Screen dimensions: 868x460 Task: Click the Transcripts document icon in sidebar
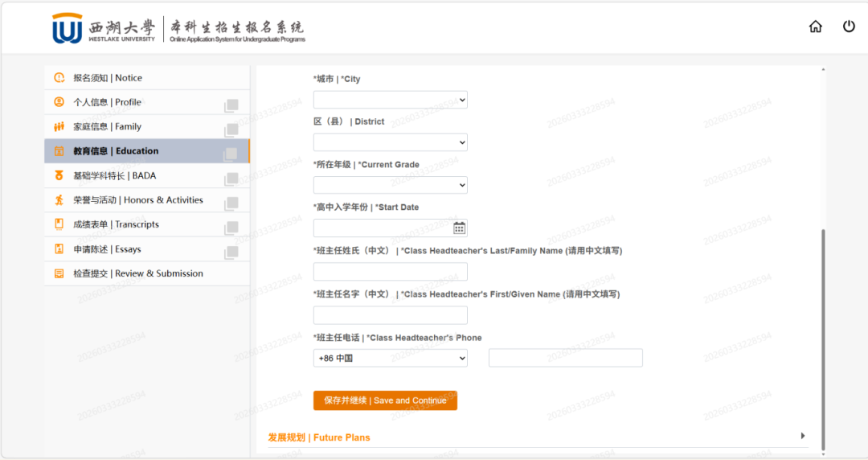[x=59, y=224]
